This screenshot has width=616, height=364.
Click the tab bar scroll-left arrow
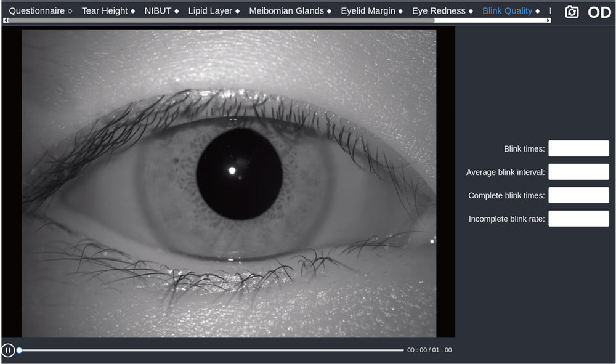point(6,20)
